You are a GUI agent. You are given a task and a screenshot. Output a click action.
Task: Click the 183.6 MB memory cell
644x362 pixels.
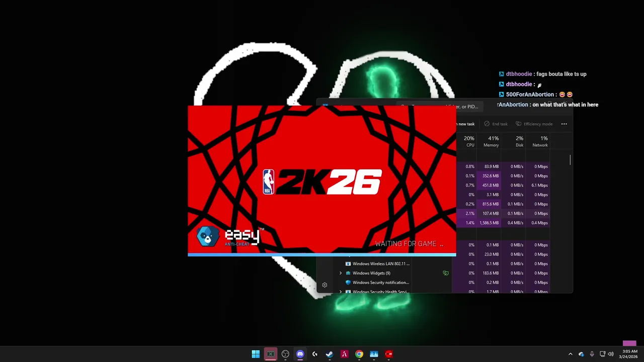[x=489, y=273]
